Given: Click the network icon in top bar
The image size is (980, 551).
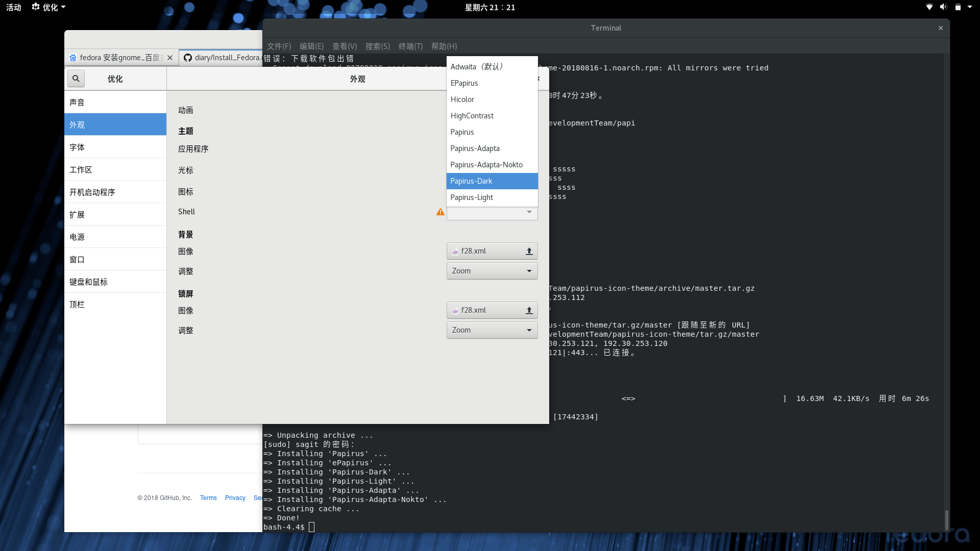Looking at the screenshot, I should (x=929, y=7).
